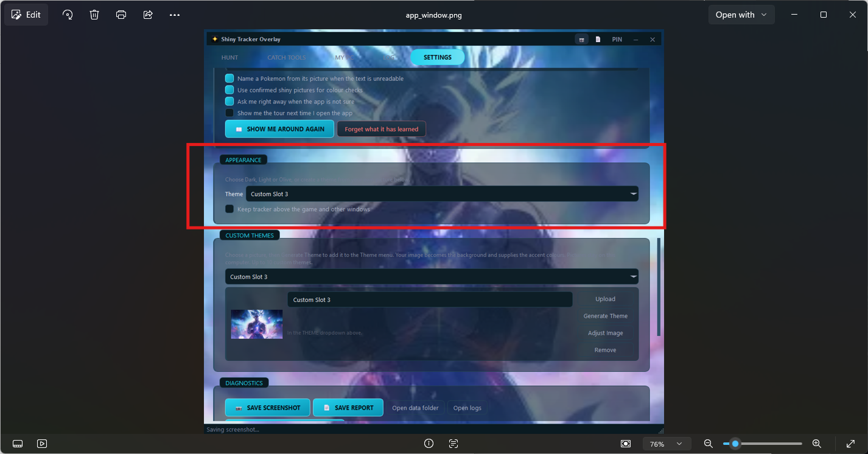Expand the Theme dropdown showing Custom Slot 3
Screen dimensions: 868x454
(x=442, y=194)
